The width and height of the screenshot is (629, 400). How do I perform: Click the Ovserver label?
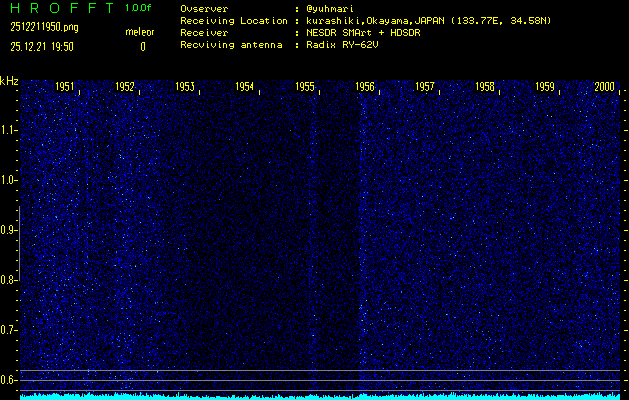click(204, 9)
